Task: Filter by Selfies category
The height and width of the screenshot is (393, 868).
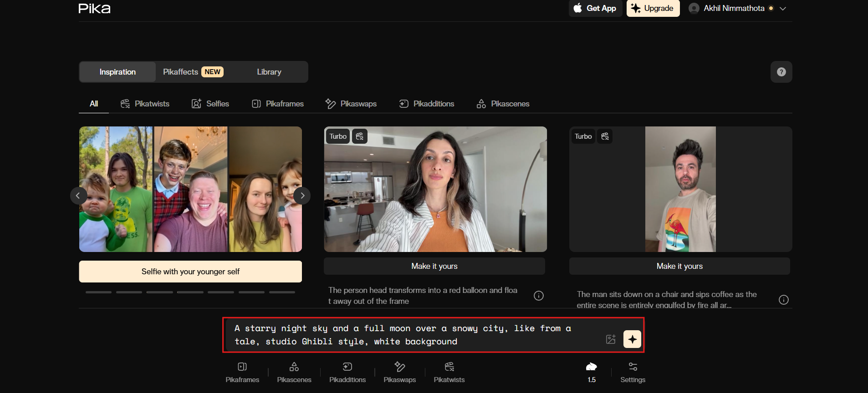Action: point(210,104)
